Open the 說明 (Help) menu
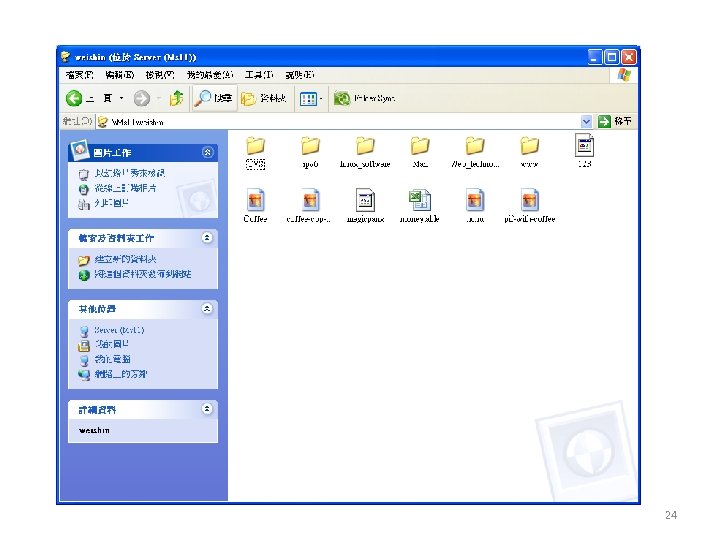Image resolution: width=720 pixels, height=540 pixels. point(299,75)
